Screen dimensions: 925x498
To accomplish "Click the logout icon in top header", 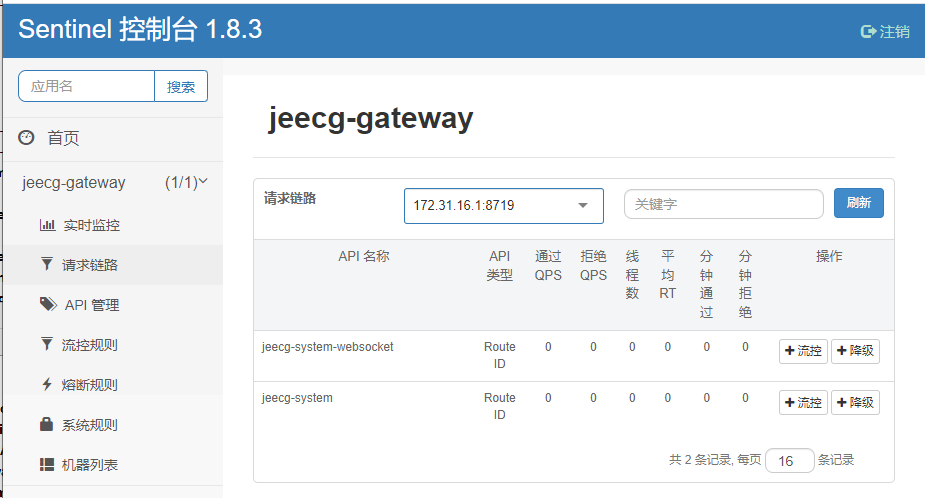I will 868,31.
